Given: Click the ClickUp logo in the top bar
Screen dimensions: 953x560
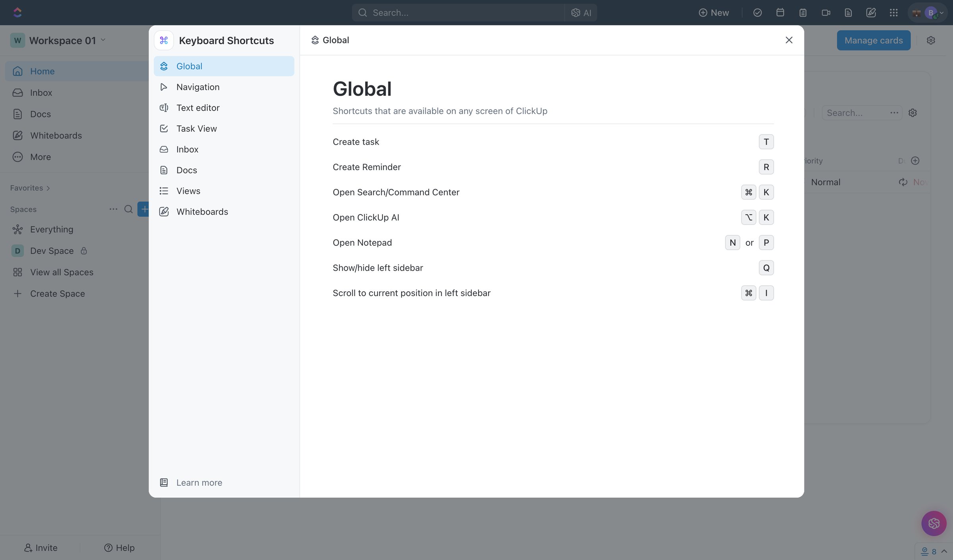Looking at the screenshot, I should [17, 12].
